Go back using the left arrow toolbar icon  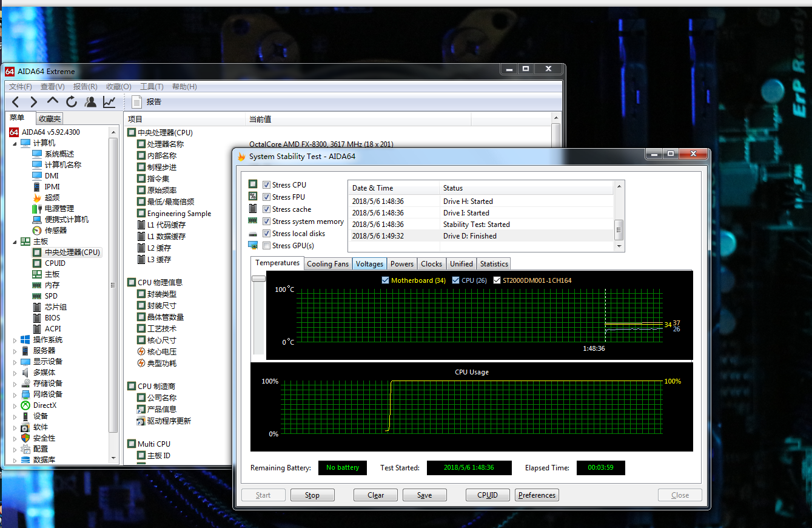16,102
